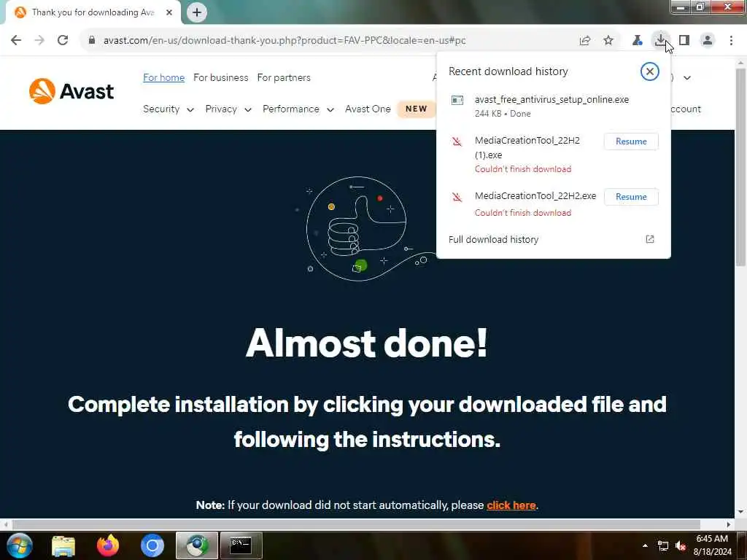Viewport: 747px width, 560px height.
Task: Click 'Couldn't finish download' under MediaCreationTool_22H2.exe
Action: (x=522, y=213)
